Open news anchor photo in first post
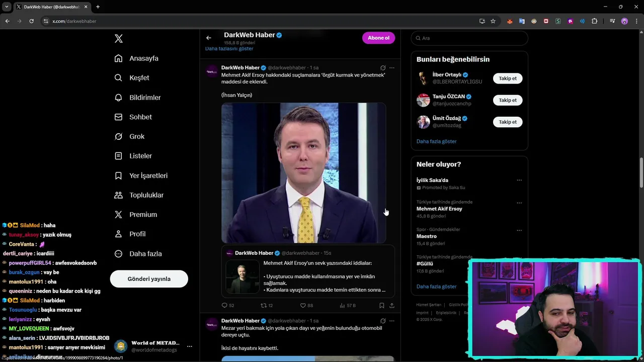This screenshot has height=362, width=644. point(303,173)
